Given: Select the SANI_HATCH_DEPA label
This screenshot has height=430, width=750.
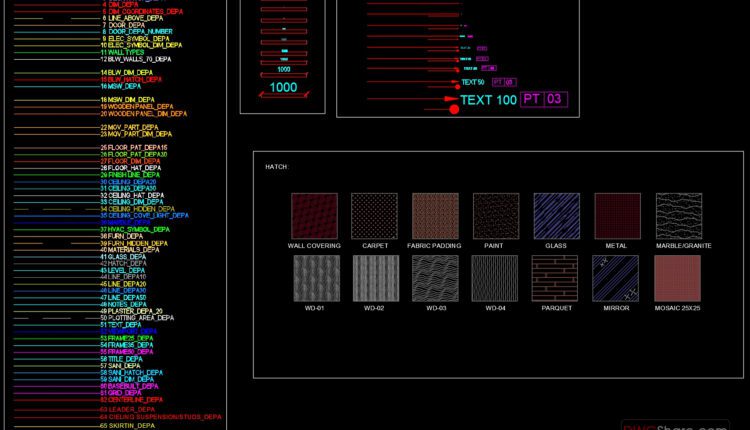Looking at the screenshot, I should point(135,373).
